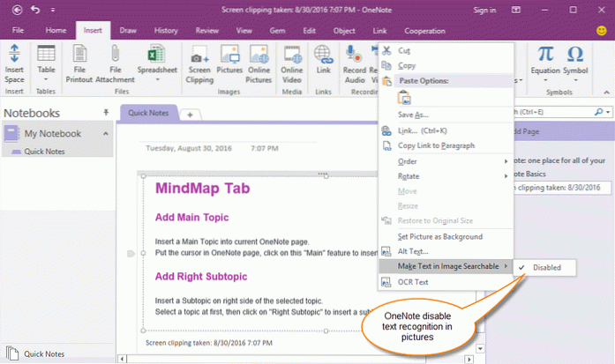Click the ribbon display options icon
The image size is (615, 364).
point(516,10)
